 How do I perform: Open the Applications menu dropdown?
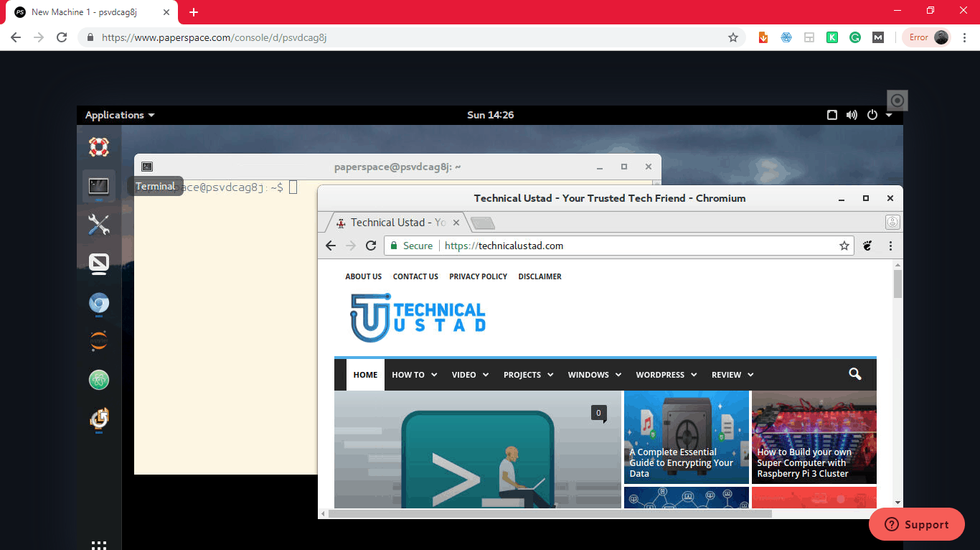click(120, 115)
